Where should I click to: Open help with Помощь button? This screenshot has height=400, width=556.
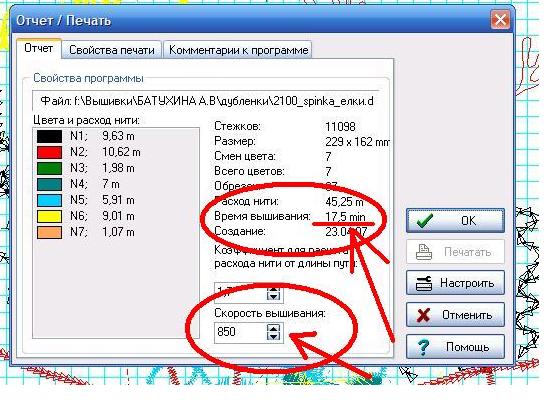click(455, 346)
